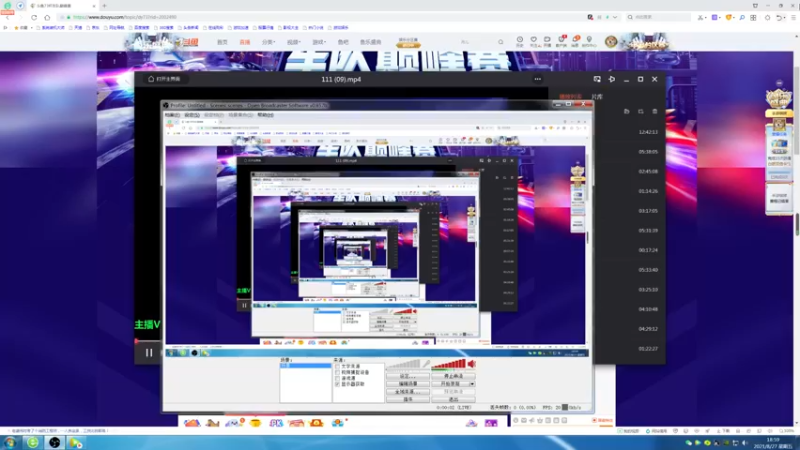Viewport: 800px width, 450px height.
Task: Click the OBS Plugins button
Action: point(408,399)
